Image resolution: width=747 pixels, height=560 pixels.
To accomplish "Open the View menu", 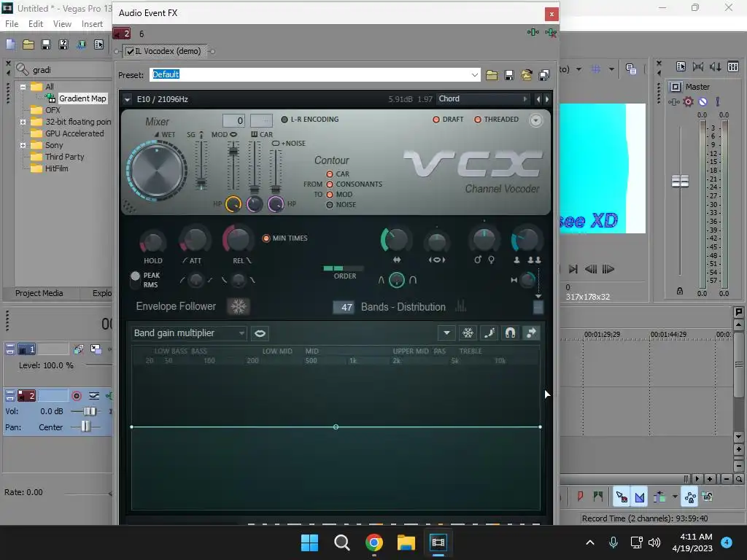I will click(x=63, y=24).
